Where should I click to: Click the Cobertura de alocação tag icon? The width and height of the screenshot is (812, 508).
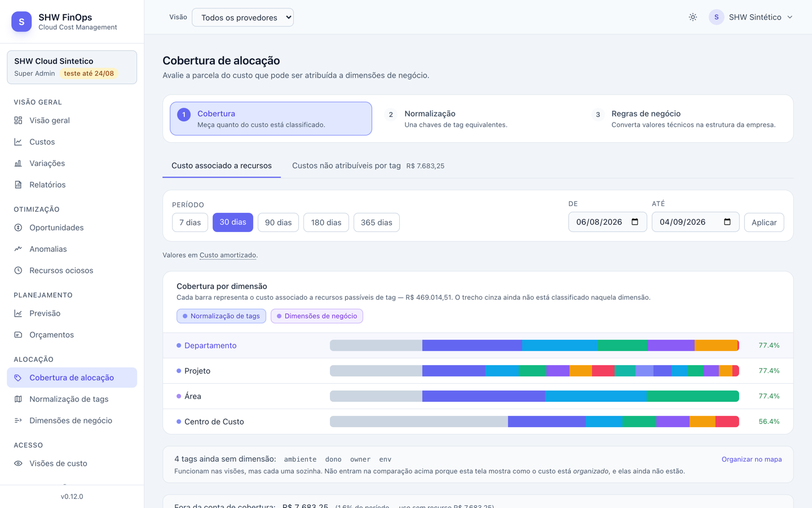(18, 378)
